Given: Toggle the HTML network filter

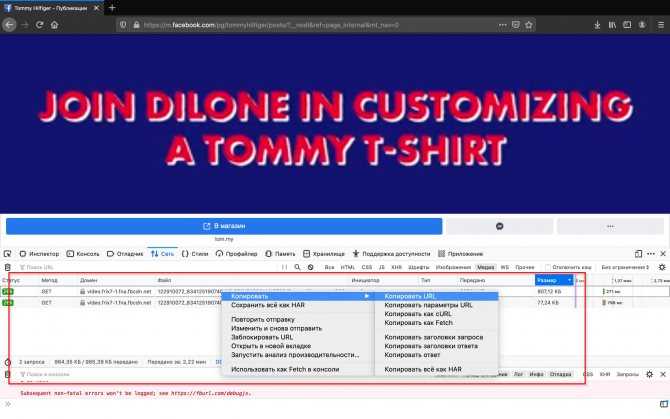Looking at the screenshot, I should [347, 267].
